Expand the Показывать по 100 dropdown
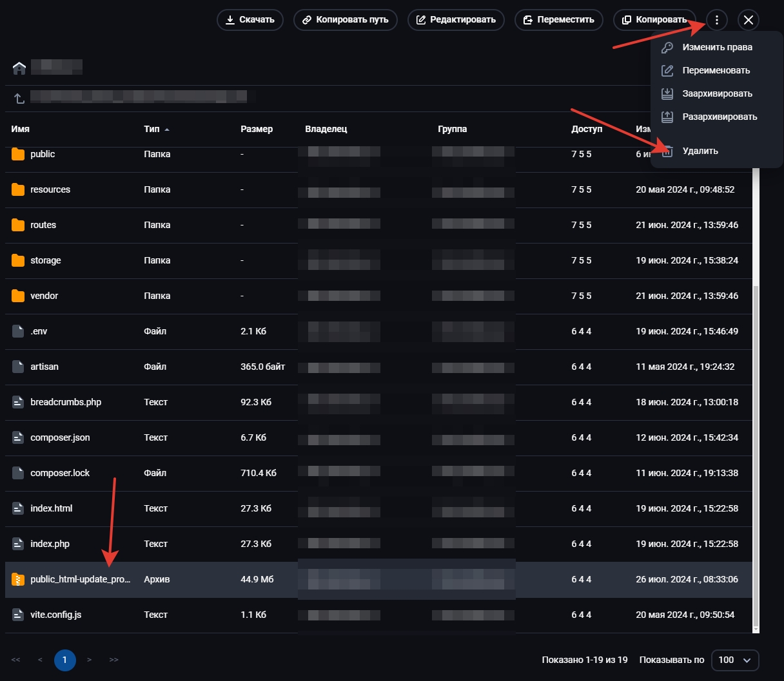 click(734, 660)
